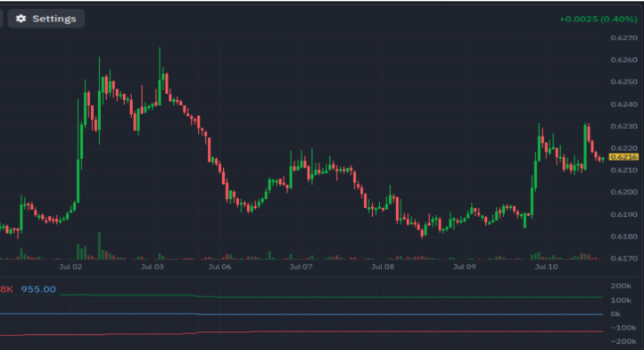644x350 pixels.
Task: Click the 0.6240 price axis label
Action: [x=623, y=104]
